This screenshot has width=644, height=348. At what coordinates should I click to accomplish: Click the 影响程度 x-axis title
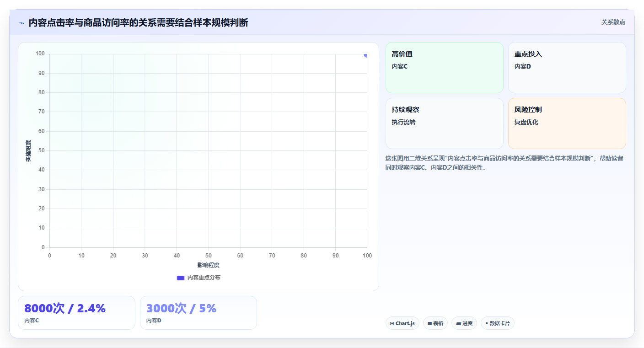209,265
